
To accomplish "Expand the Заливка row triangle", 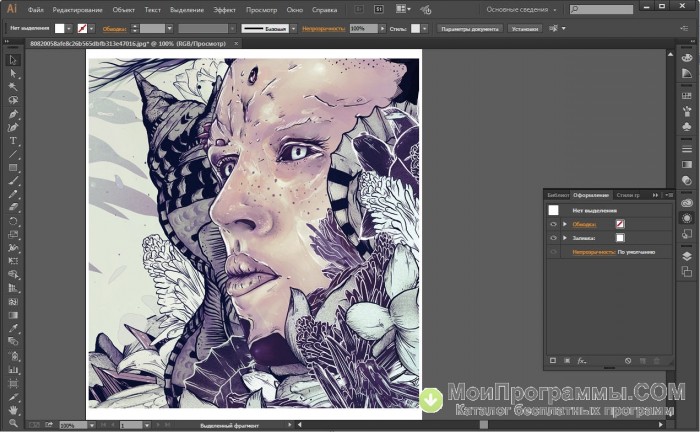I will click(x=565, y=238).
